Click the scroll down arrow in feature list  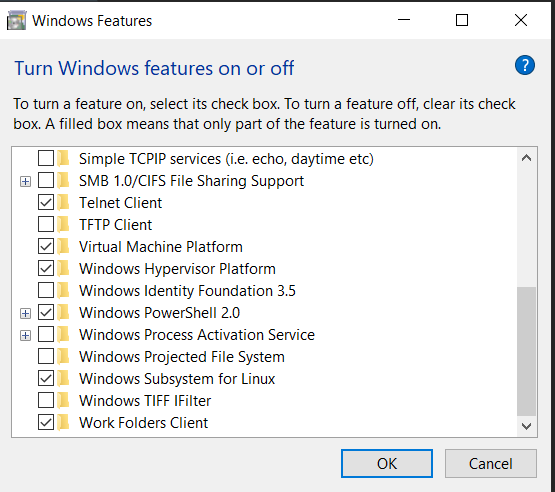coord(526,426)
